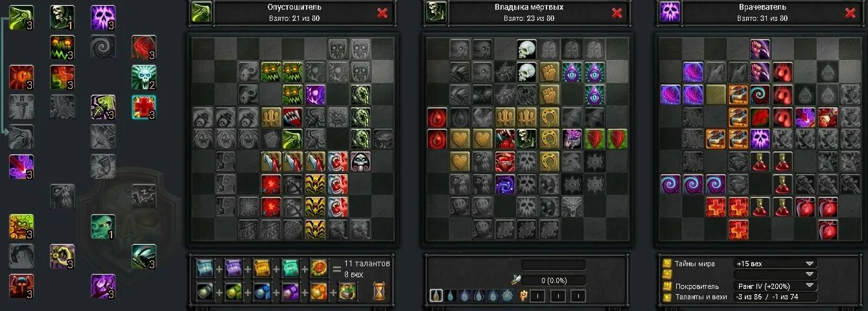868x311 pixels.
Task: Click the Таланты и вехи counter field
Action: [775, 297]
